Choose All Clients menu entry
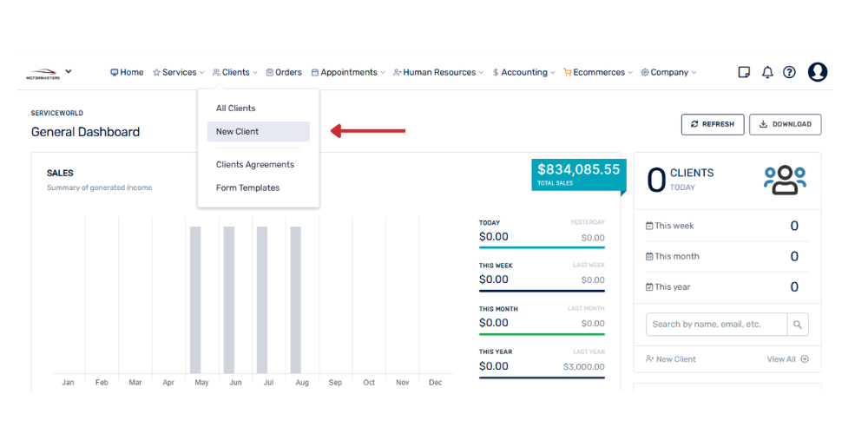The width and height of the screenshot is (868, 434). point(236,108)
